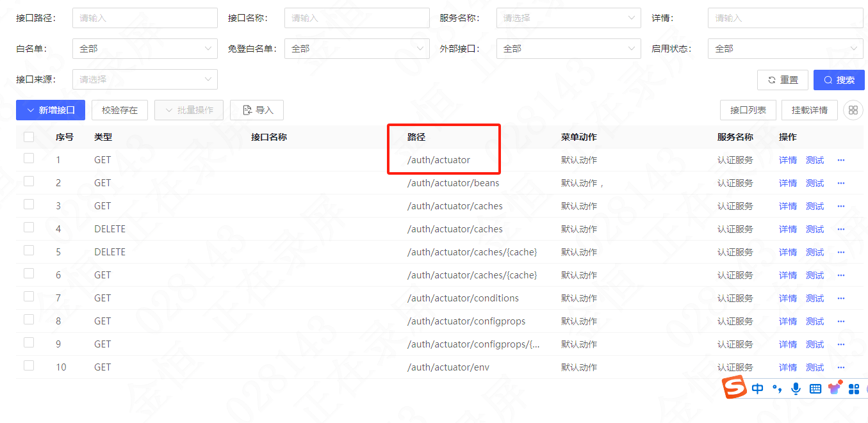Click the 重置 reset button
The image size is (868, 423).
coord(783,80)
